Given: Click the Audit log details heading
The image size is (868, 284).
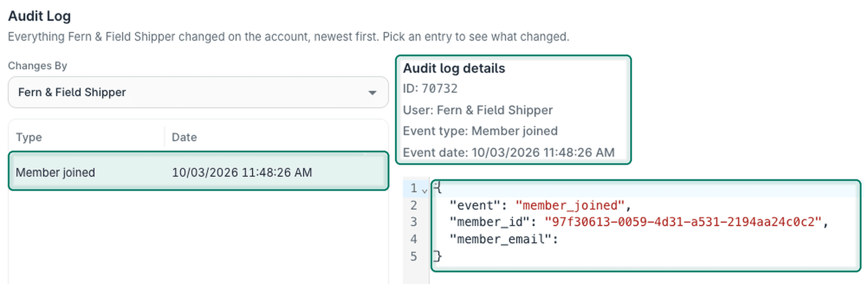Looking at the screenshot, I should [x=454, y=68].
